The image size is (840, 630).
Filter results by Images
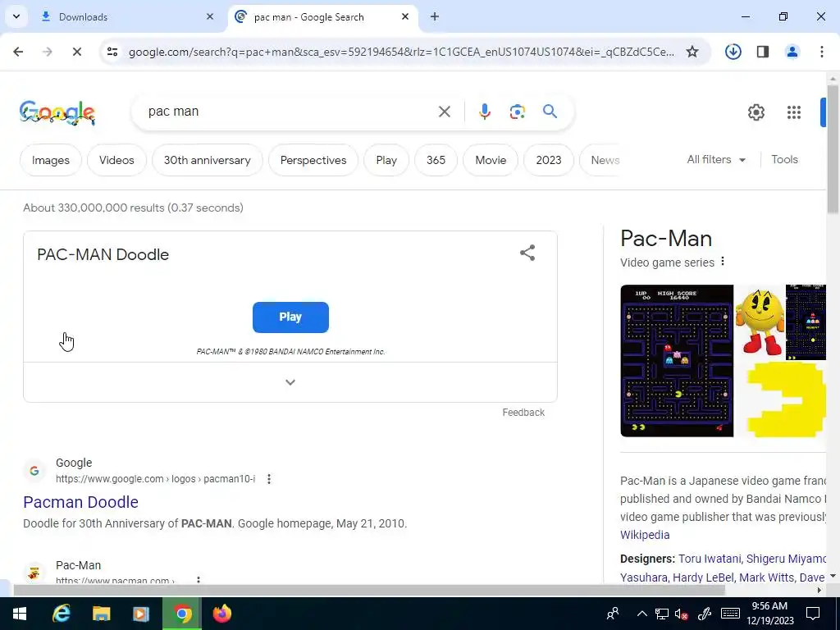[x=51, y=160]
